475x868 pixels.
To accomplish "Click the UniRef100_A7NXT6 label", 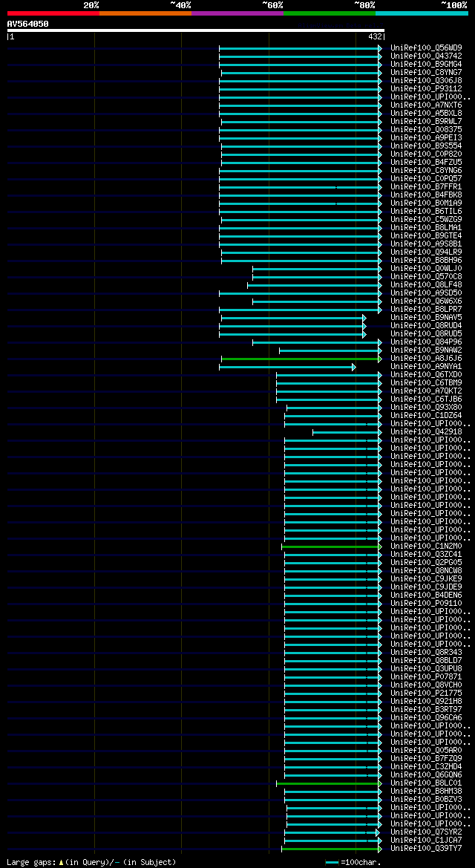I will point(426,105).
